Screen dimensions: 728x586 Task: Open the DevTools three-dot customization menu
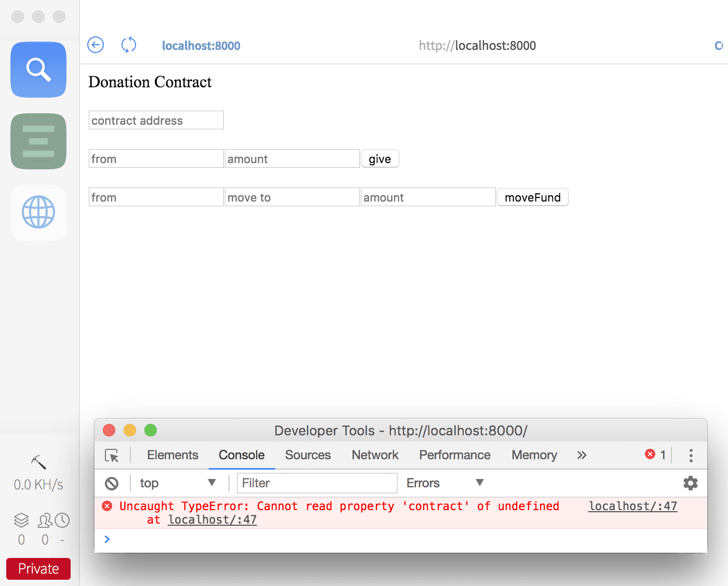point(691,455)
